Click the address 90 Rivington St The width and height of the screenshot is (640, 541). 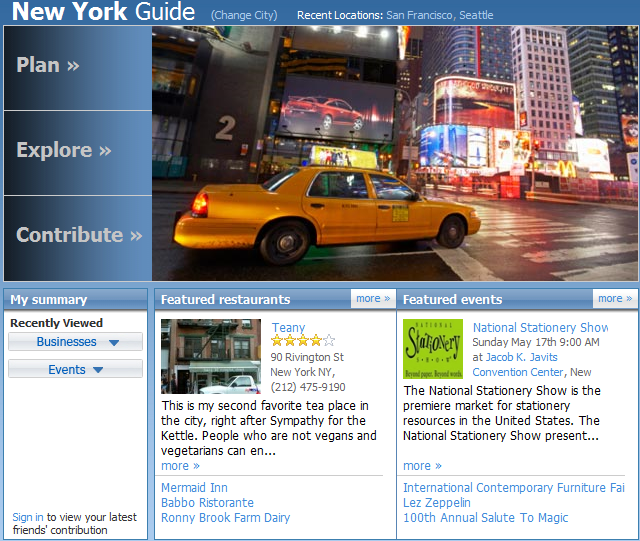307,357
